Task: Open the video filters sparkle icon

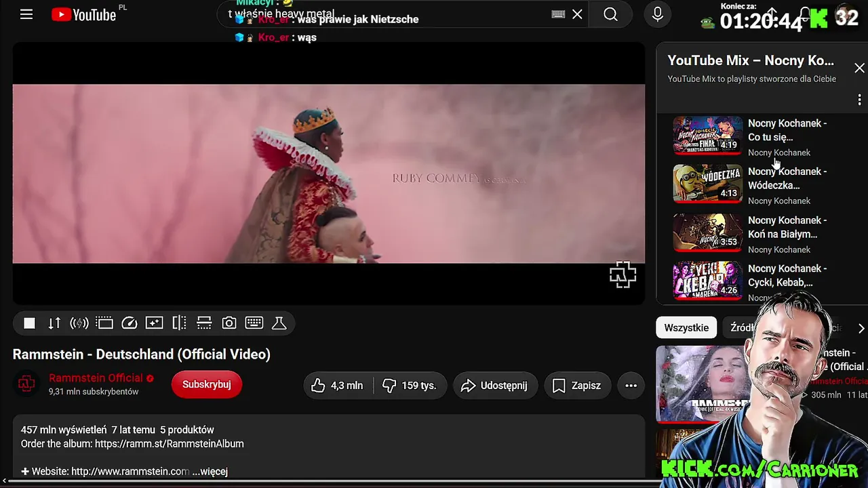Action: coord(155,323)
